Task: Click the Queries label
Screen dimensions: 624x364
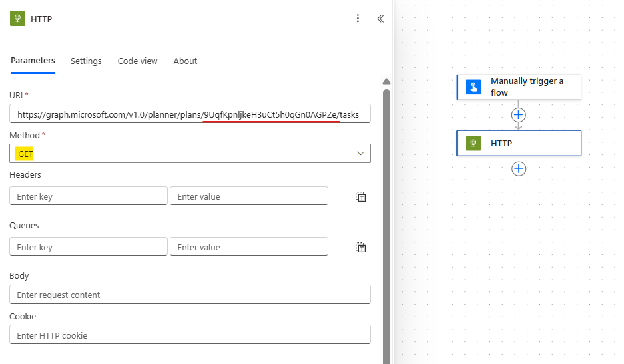Action: coord(24,225)
